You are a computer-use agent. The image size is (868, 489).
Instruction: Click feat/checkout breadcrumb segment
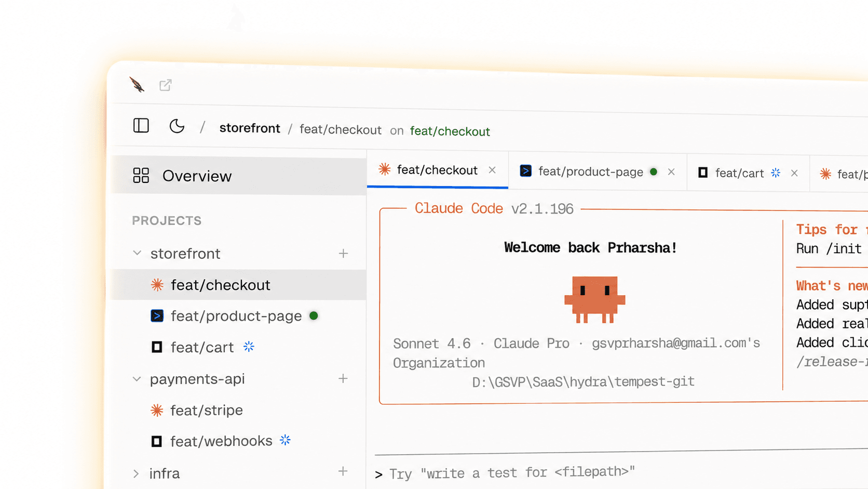point(341,129)
